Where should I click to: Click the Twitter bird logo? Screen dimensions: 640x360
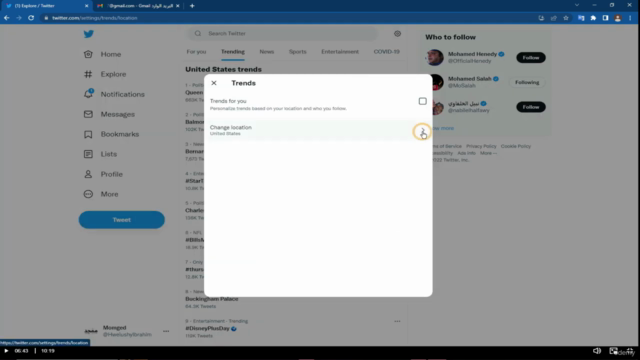tap(89, 34)
